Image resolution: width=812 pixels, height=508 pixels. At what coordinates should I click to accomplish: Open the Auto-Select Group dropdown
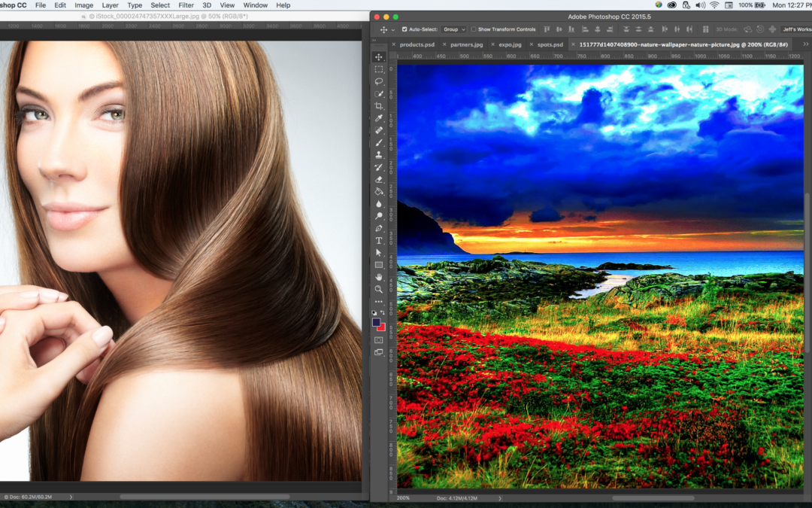tap(453, 29)
